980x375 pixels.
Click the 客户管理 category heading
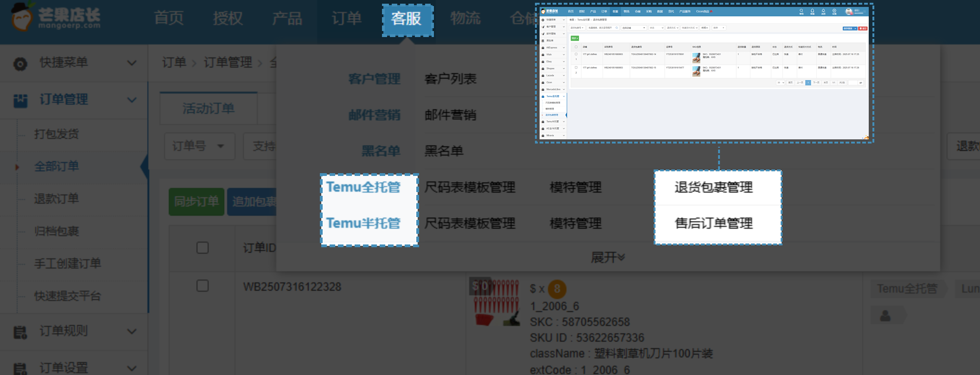point(375,79)
